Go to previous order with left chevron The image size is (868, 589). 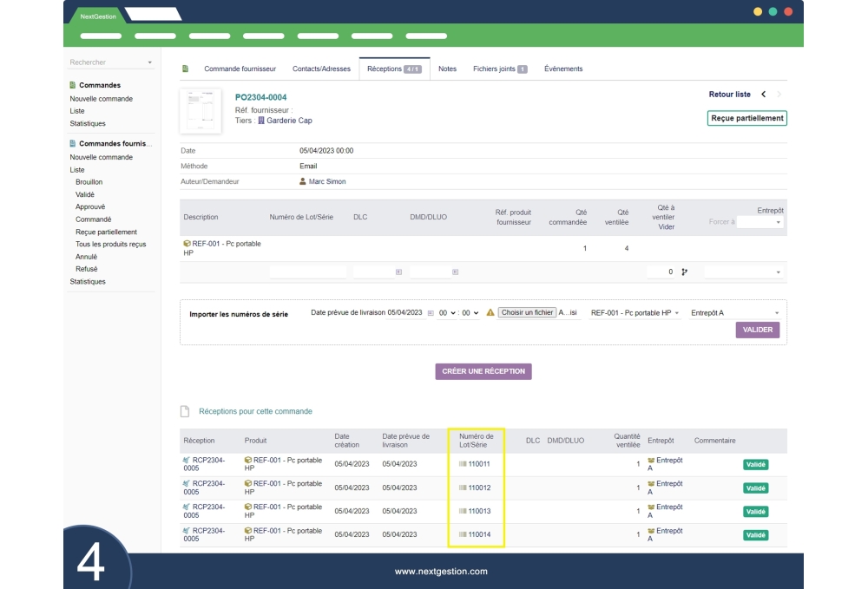pyautogui.click(x=763, y=95)
